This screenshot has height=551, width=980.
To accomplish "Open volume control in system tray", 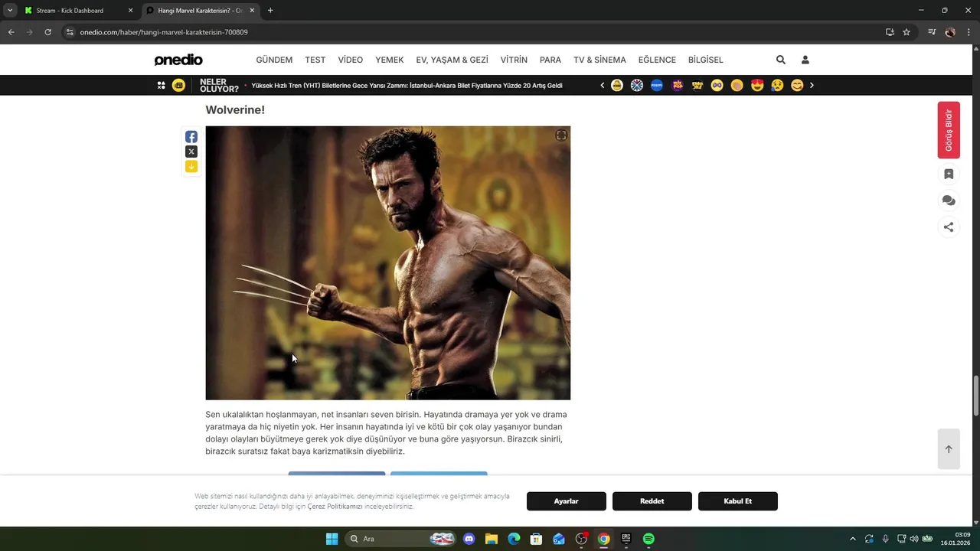I will [913, 539].
